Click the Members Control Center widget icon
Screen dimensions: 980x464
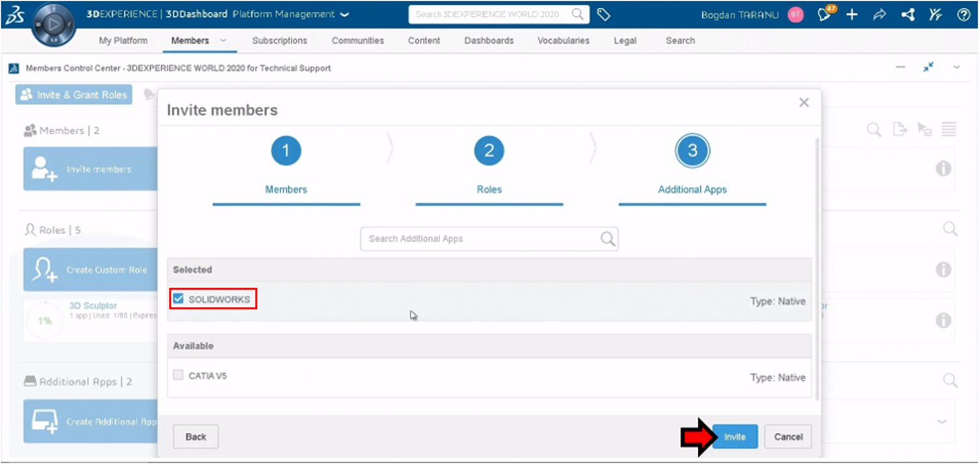pyautogui.click(x=14, y=68)
